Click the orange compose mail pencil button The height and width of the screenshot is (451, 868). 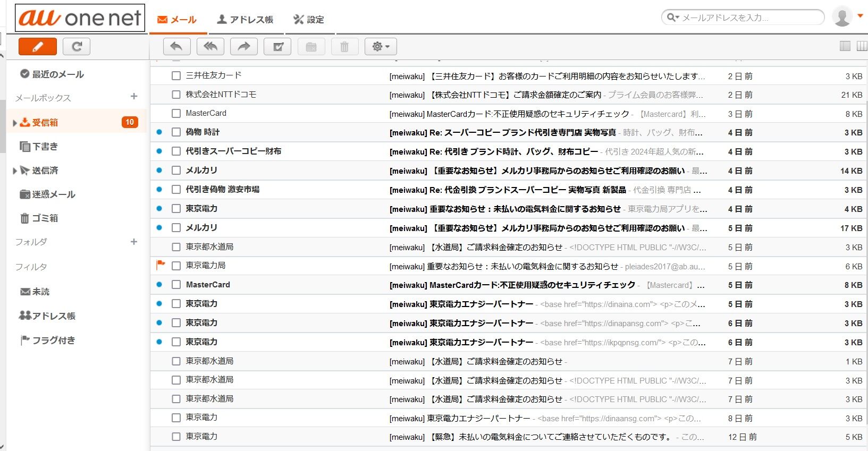pyautogui.click(x=37, y=47)
